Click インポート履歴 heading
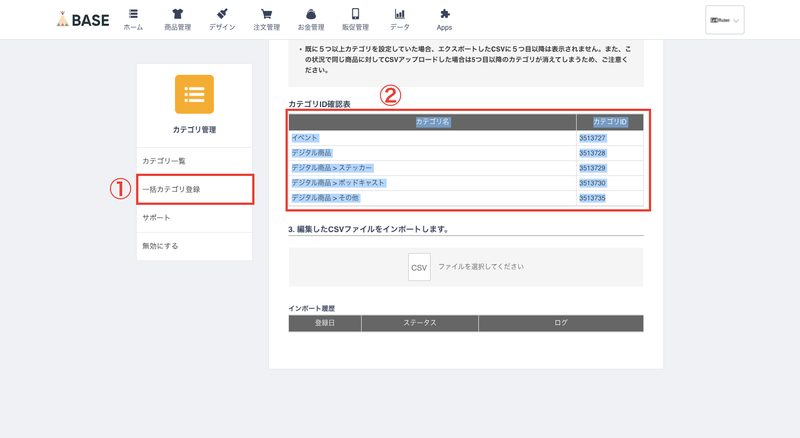This screenshot has width=800, height=438. 311,308
